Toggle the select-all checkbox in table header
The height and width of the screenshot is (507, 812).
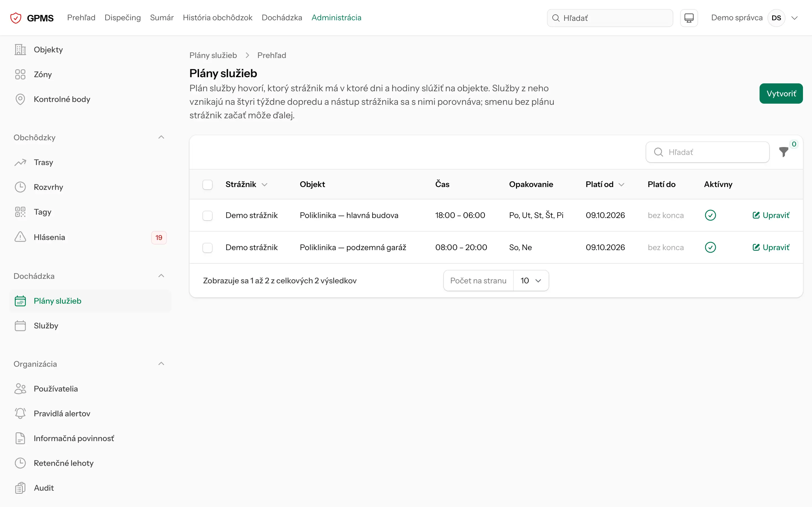click(207, 184)
